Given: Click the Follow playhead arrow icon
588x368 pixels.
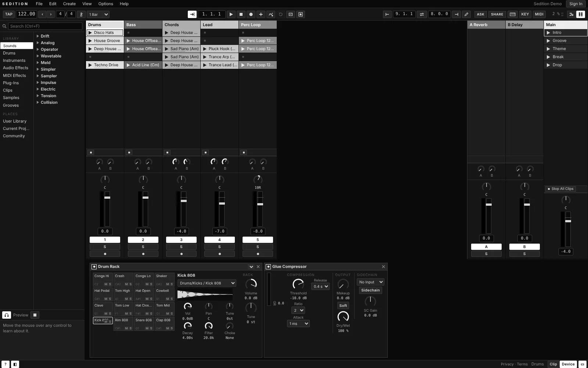Looking at the screenshot, I should 192,14.
